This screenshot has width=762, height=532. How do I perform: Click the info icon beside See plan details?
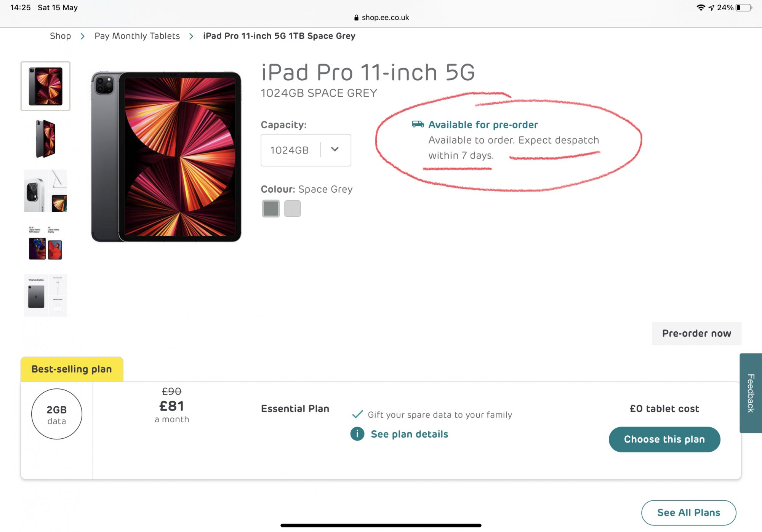357,434
